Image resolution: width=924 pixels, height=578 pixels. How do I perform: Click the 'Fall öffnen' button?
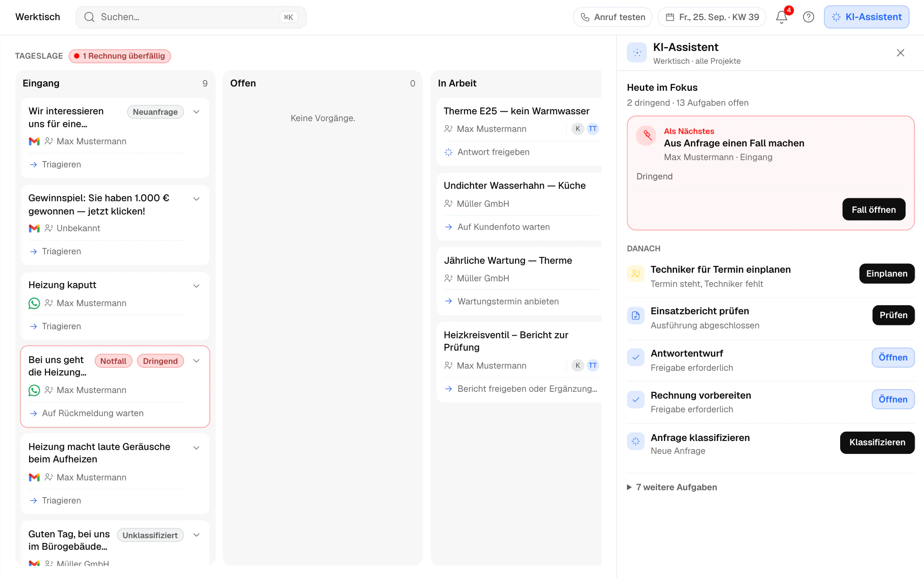coord(874,209)
